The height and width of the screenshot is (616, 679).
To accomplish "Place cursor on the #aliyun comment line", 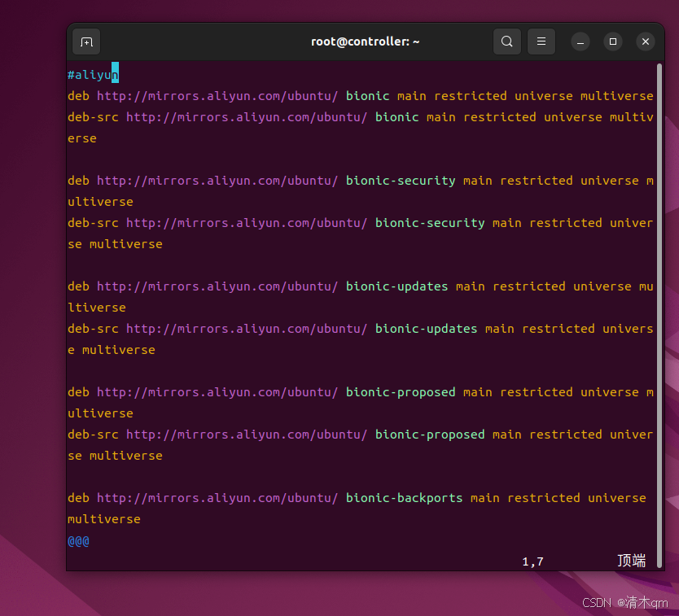I will point(93,75).
